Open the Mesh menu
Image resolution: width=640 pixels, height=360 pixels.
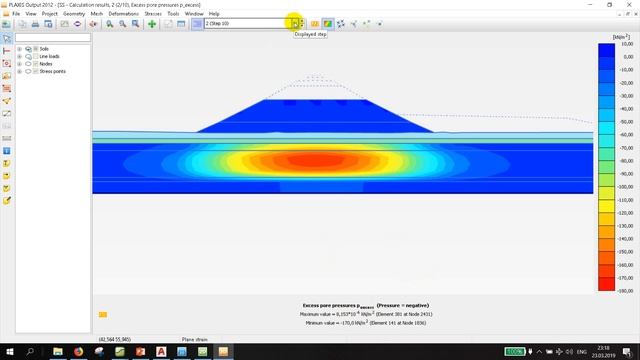[x=97, y=13]
